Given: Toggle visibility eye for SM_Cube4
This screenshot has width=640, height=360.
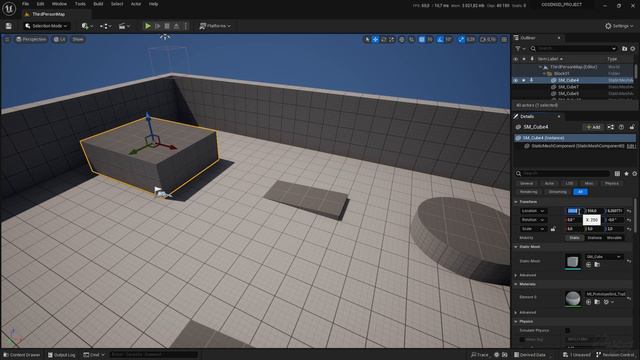Looking at the screenshot, I should tap(516, 80).
